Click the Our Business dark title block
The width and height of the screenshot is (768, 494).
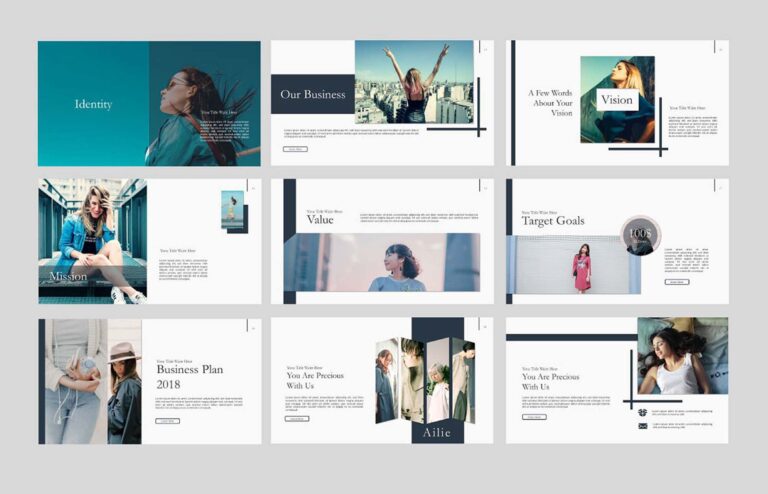pyautogui.click(x=312, y=95)
